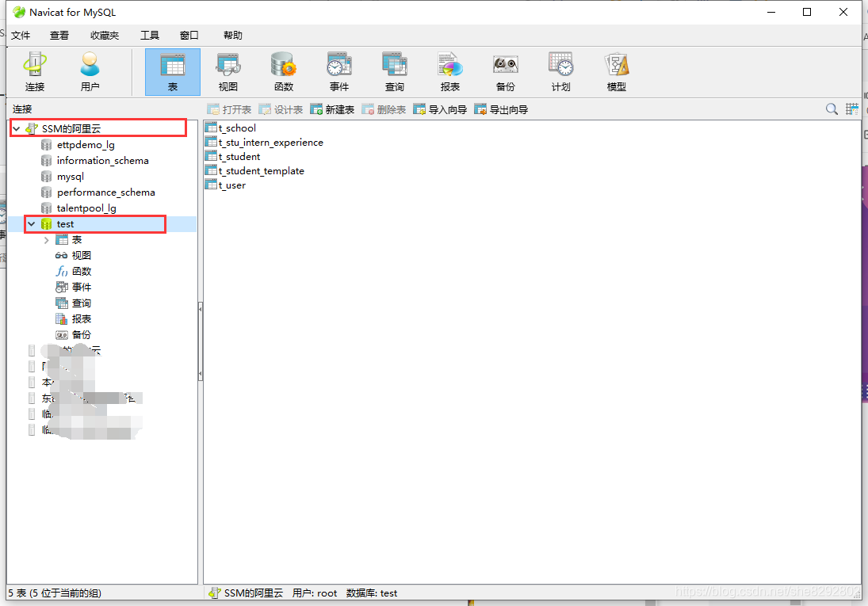Screen dimensions: 868x606
Task: Launch 导出向导 (Export Wizard)
Action: [501, 109]
